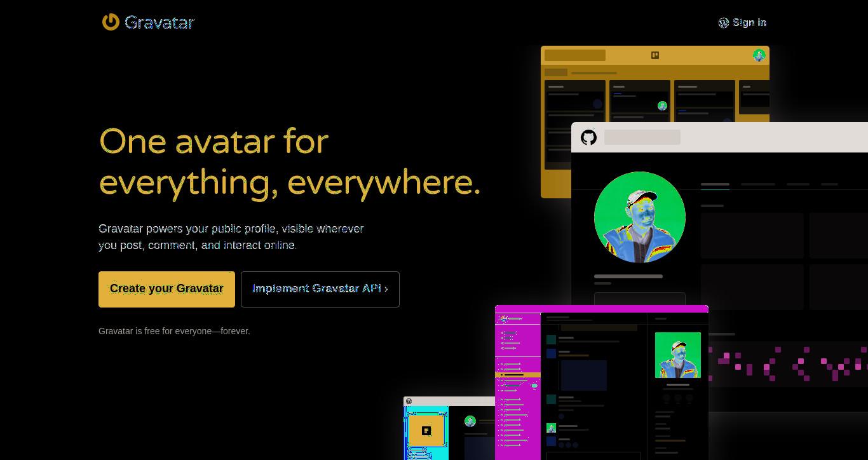Screen dimensions: 868x460
Task: Click the WordPress icon in bottom window
Action: (x=409, y=401)
